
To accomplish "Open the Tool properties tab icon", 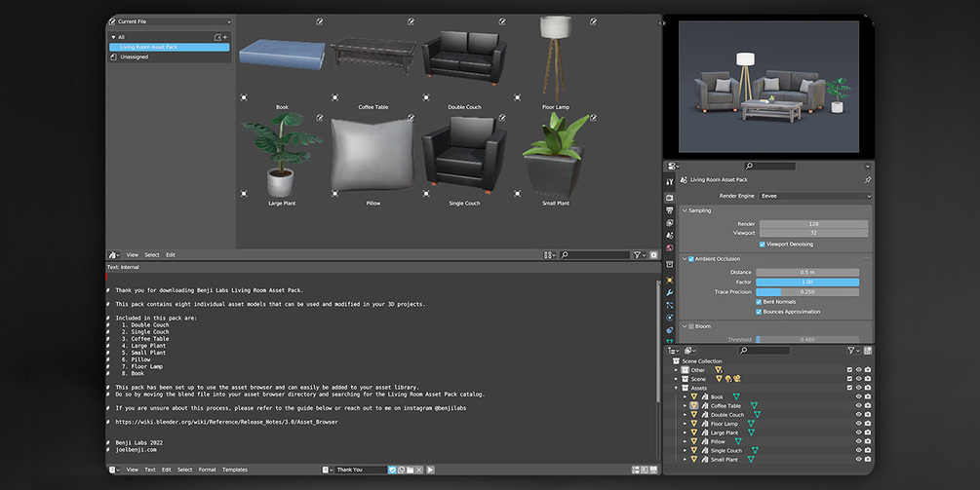I will (x=669, y=181).
